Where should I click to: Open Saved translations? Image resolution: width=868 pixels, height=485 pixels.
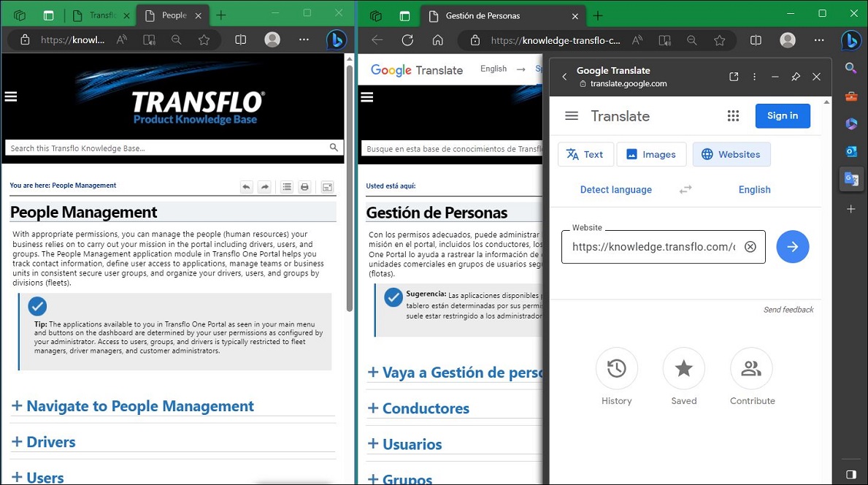coord(683,376)
